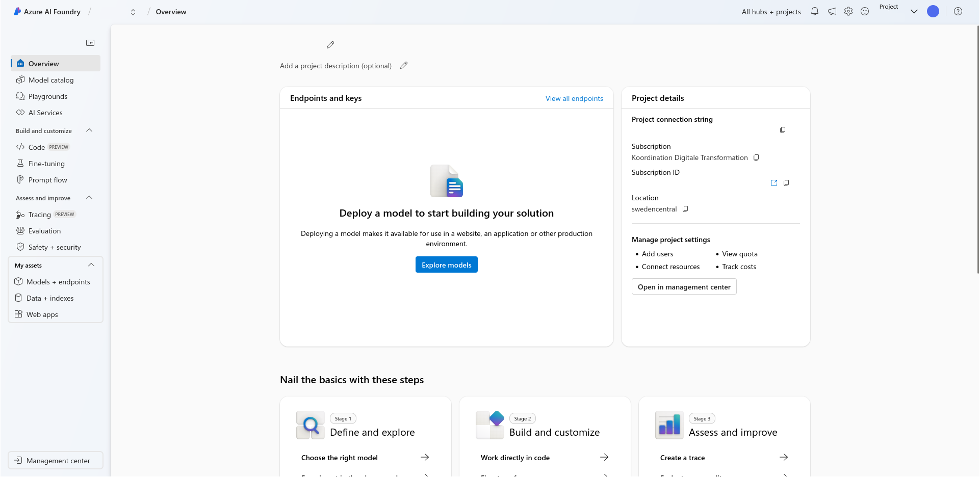
Task: Open Safety + security page
Action: [x=56, y=247]
